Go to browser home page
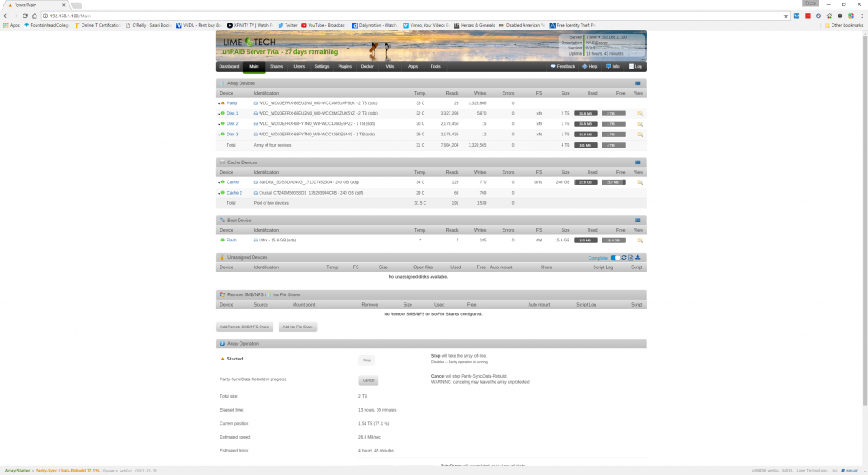Viewport: 868px width, 475px height. pyautogui.click(x=35, y=16)
